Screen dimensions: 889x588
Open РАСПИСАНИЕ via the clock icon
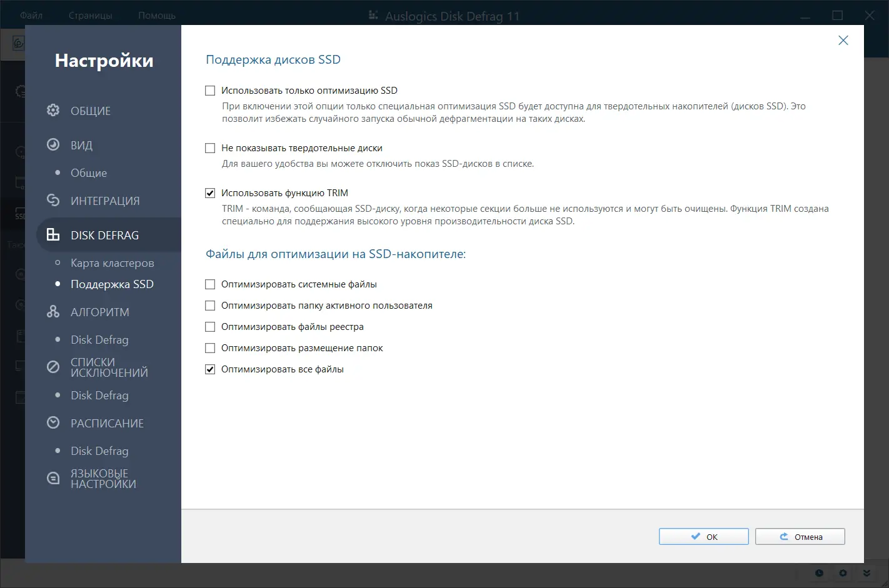pyautogui.click(x=54, y=422)
